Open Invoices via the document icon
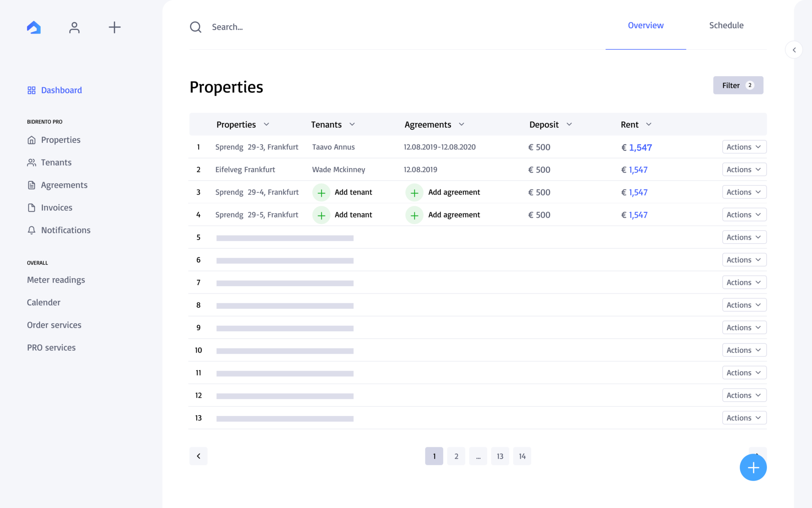The width and height of the screenshot is (812, 508). (32, 208)
